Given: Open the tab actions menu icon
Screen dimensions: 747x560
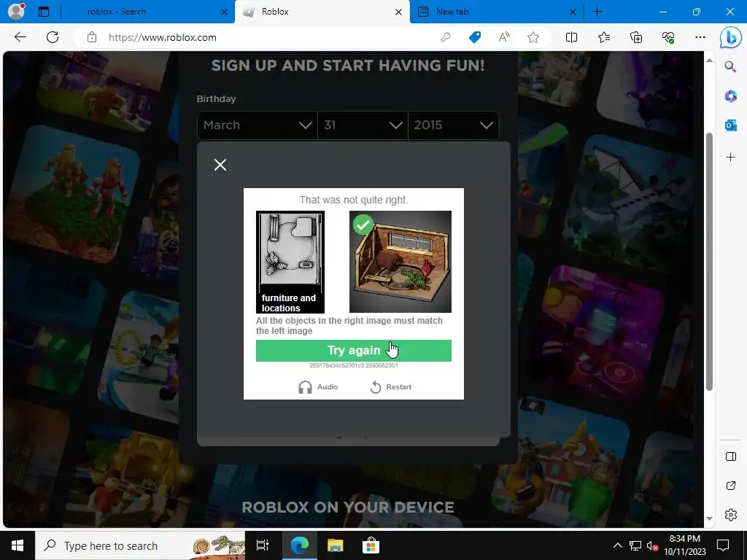Looking at the screenshot, I should [44, 12].
